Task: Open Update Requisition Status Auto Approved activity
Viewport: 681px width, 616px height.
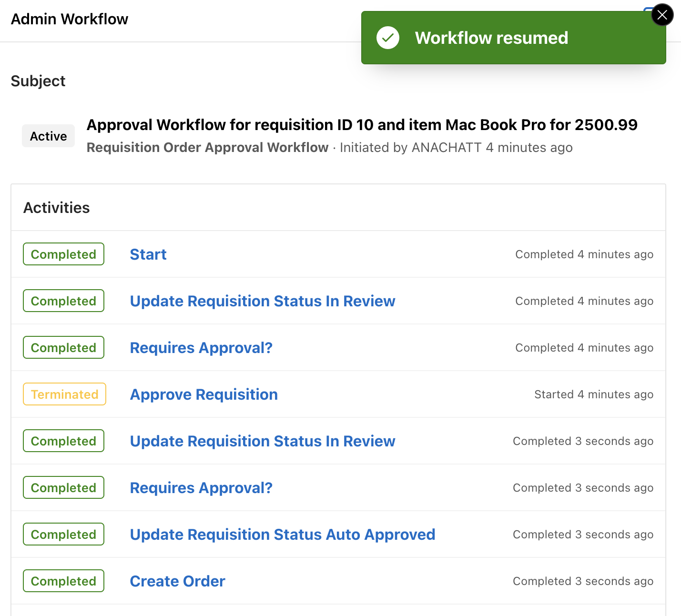Action: tap(283, 535)
